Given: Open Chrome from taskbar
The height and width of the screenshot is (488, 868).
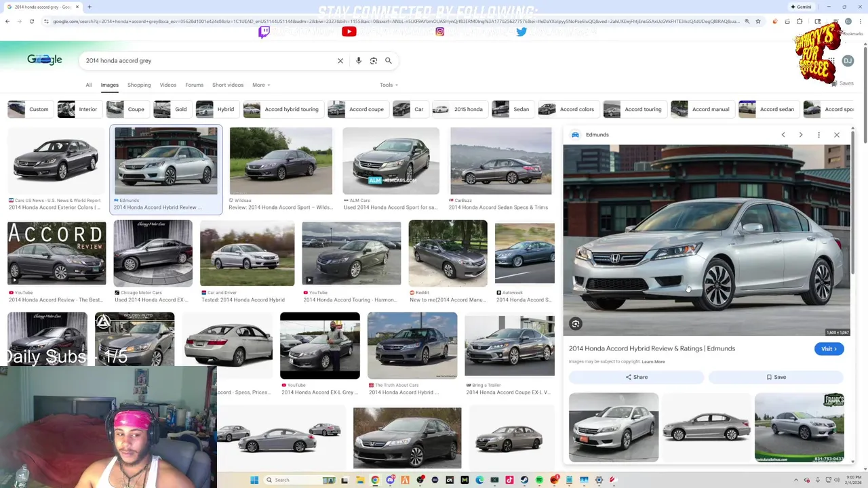Looking at the screenshot, I should click(375, 480).
